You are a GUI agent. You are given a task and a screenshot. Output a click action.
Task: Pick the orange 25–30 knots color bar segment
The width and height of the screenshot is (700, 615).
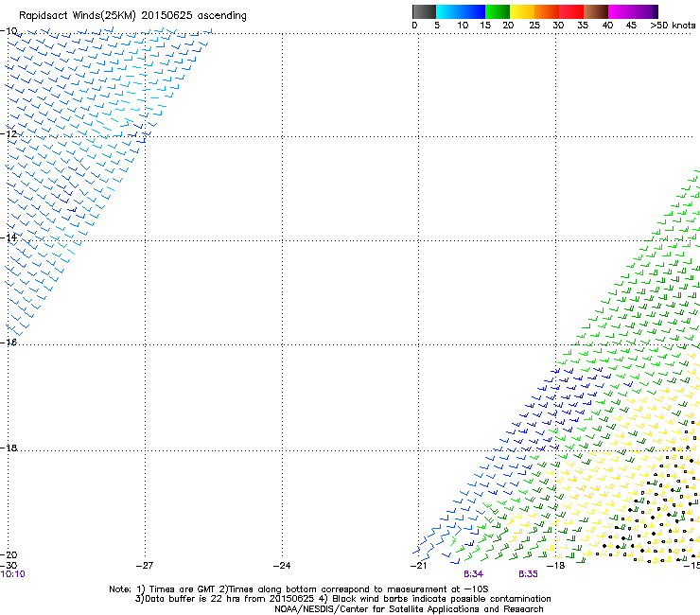click(x=547, y=11)
